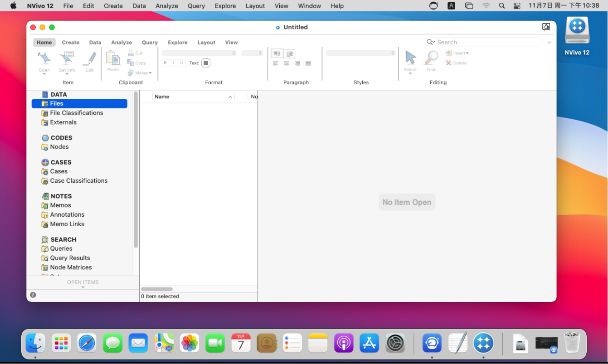
Task: Sort by the Name column header
Action: [193, 97]
